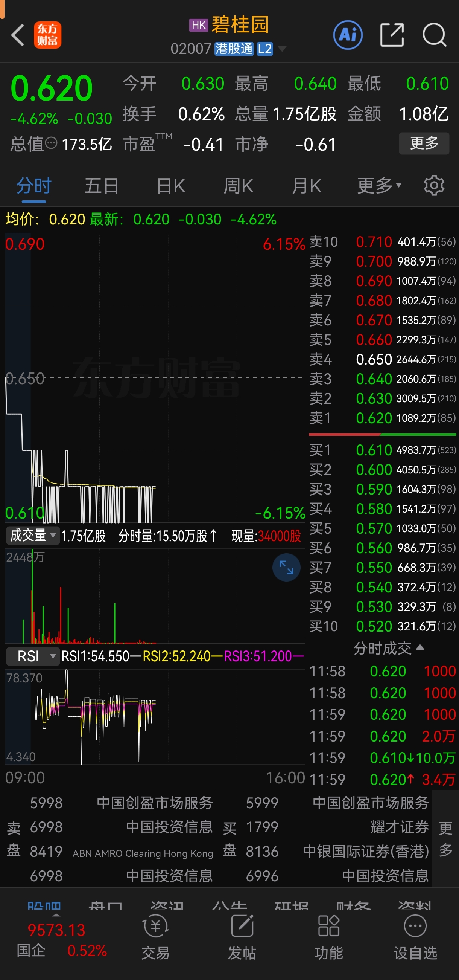
Task: Tap 11:59 trade of 2.0万
Action: pyautogui.click(x=382, y=736)
